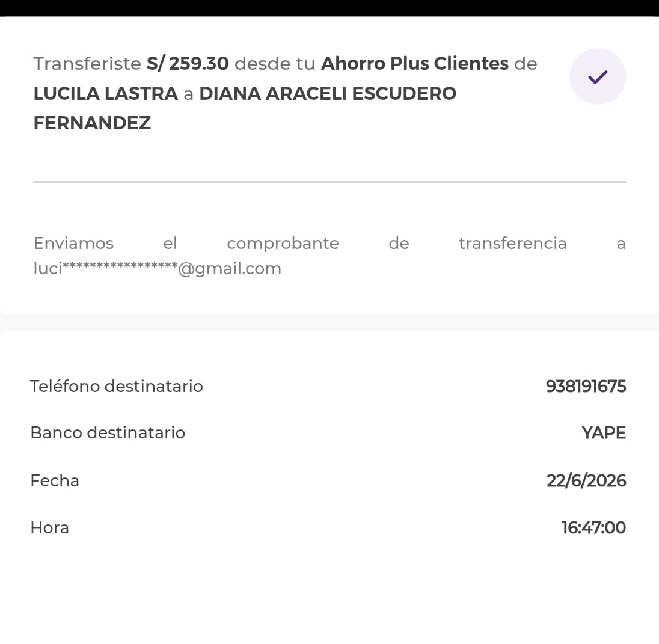Click the masked gmail.com email address
659x644 pixels.
click(x=157, y=269)
